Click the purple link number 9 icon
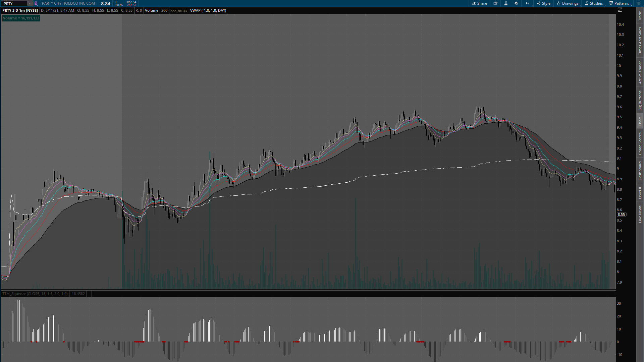The image size is (644, 362). (36, 3)
